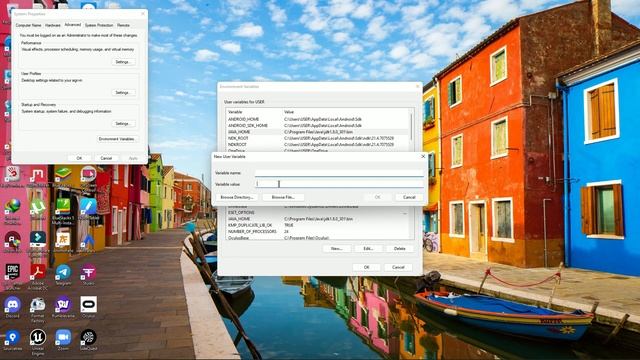640x360 pixels.
Task: Switch to the Computer Name tab
Action: pos(29,25)
